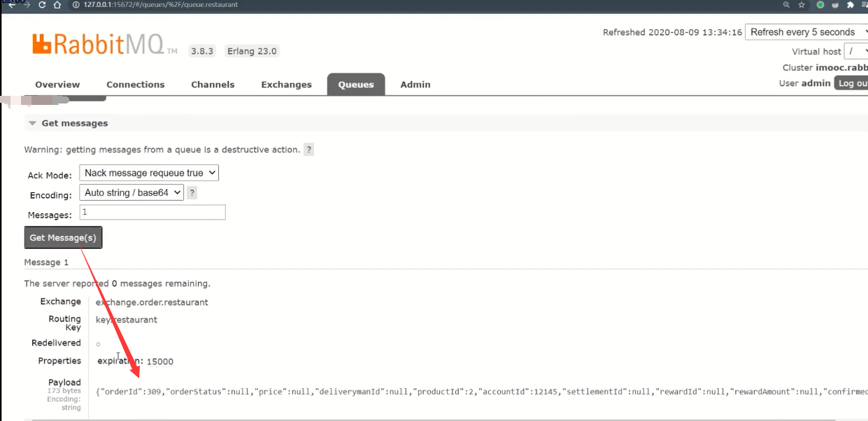Click the address bar URL
The width and height of the screenshot is (868, 421).
click(160, 5)
